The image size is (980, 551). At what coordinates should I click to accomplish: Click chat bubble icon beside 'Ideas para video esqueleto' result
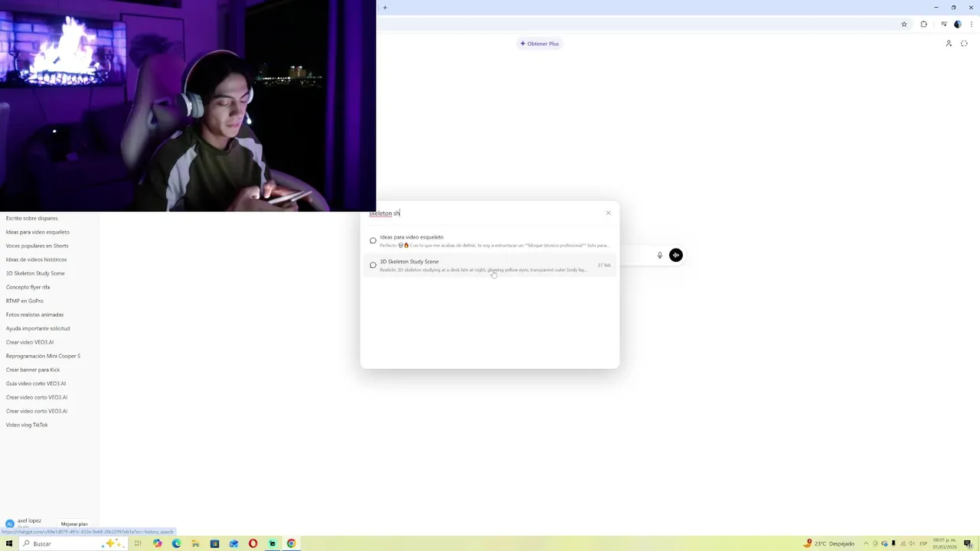(x=373, y=241)
